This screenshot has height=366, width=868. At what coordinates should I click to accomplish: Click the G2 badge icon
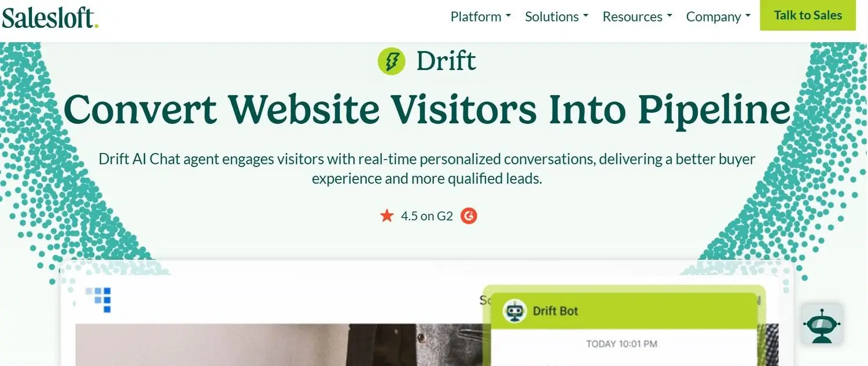pos(469,216)
